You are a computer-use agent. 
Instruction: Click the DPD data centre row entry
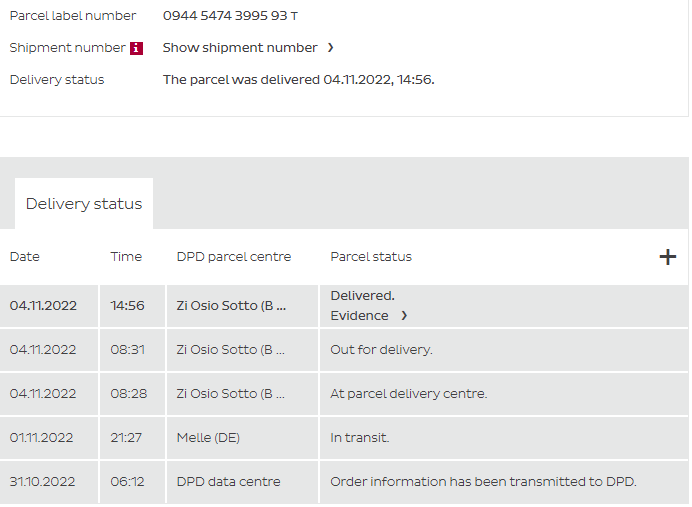pos(228,482)
